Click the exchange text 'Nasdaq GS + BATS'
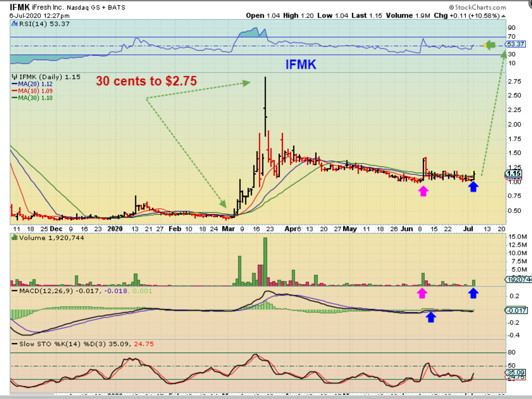This screenshot has height=399, width=532. click(96, 7)
